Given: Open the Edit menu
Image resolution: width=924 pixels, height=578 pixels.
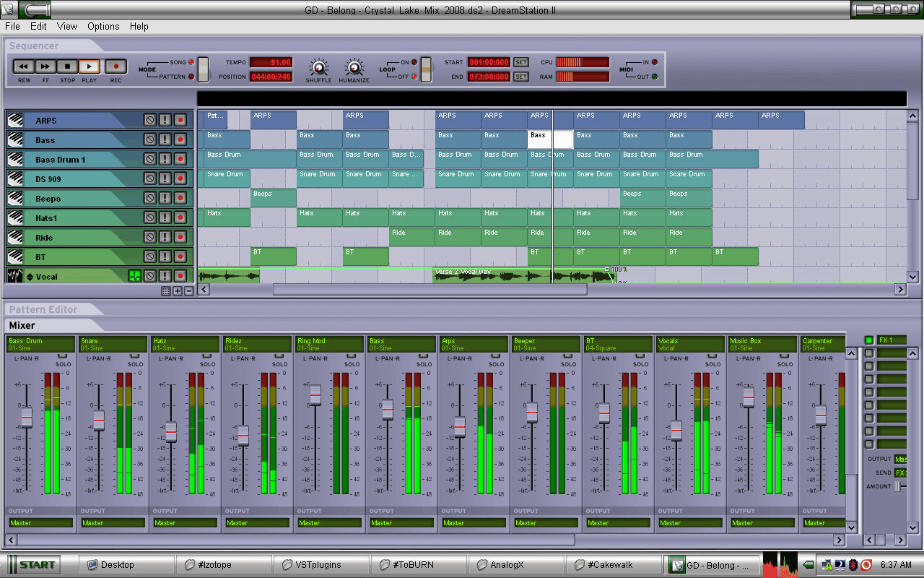Looking at the screenshot, I should [38, 26].
